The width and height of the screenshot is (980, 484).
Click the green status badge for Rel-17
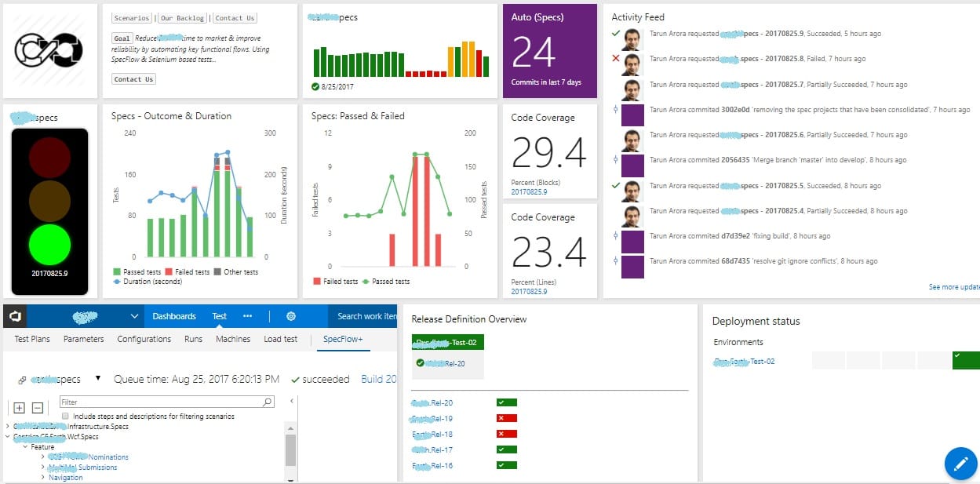coord(507,449)
